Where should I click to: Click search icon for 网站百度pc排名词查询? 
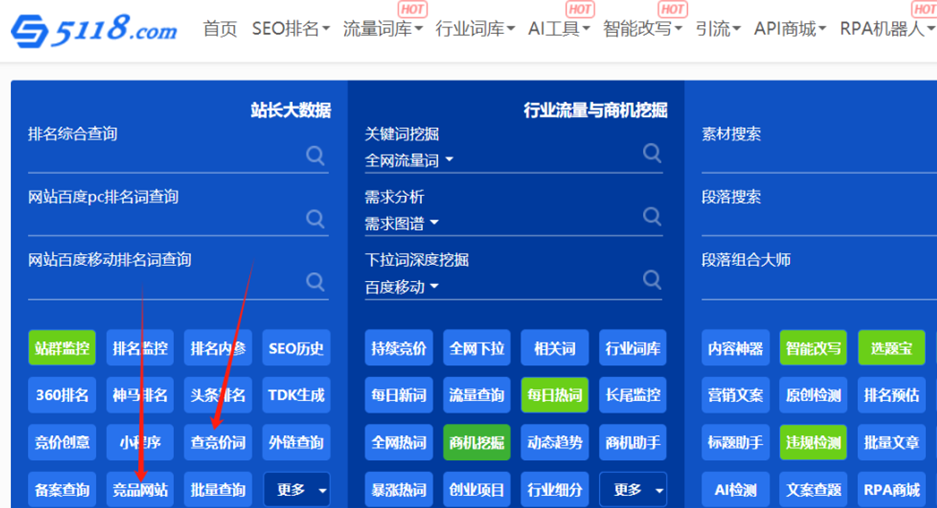click(315, 218)
